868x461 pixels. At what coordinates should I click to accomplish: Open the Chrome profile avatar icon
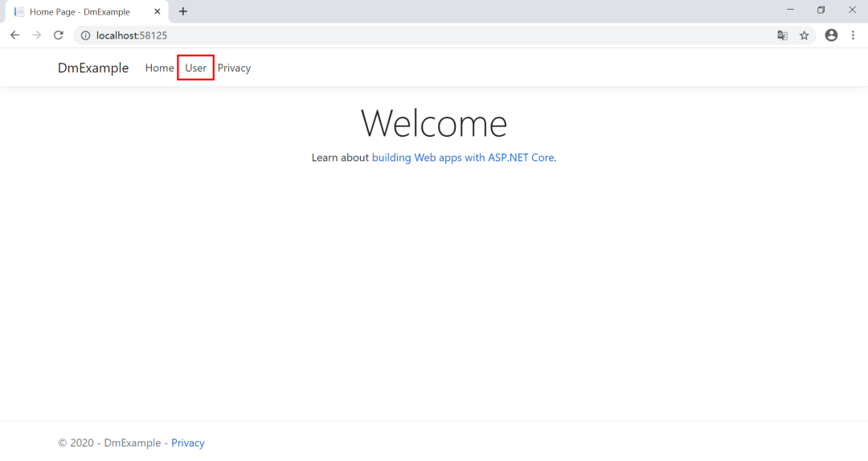pyautogui.click(x=831, y=35)
